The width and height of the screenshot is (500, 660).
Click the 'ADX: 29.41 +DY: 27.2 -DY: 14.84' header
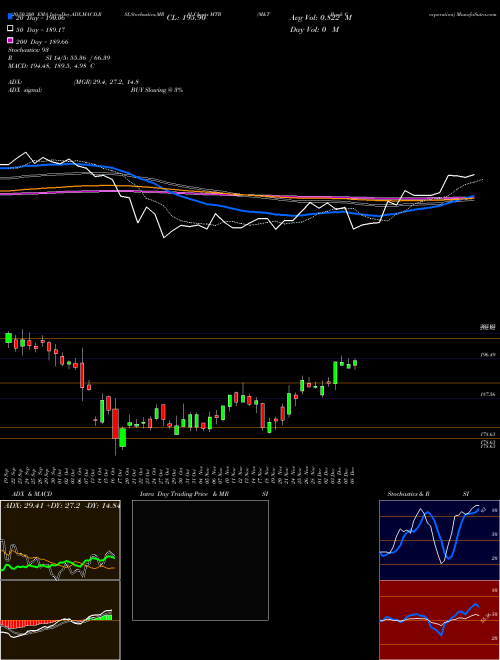pyautogui.click(x=61, y=506)
